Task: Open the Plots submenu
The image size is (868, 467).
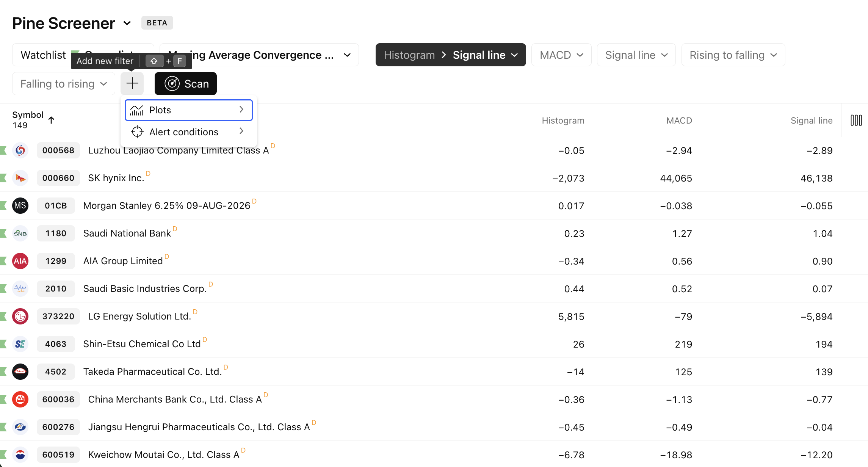Action: pos(188,110)
